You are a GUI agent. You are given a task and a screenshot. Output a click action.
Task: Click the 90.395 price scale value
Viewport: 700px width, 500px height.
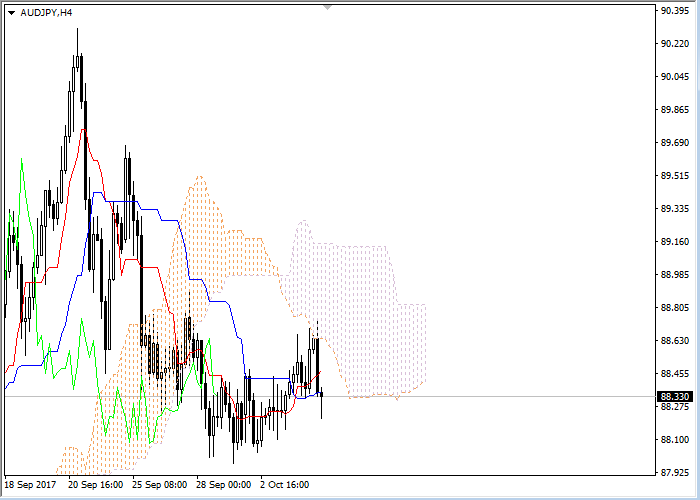point(675,11)
